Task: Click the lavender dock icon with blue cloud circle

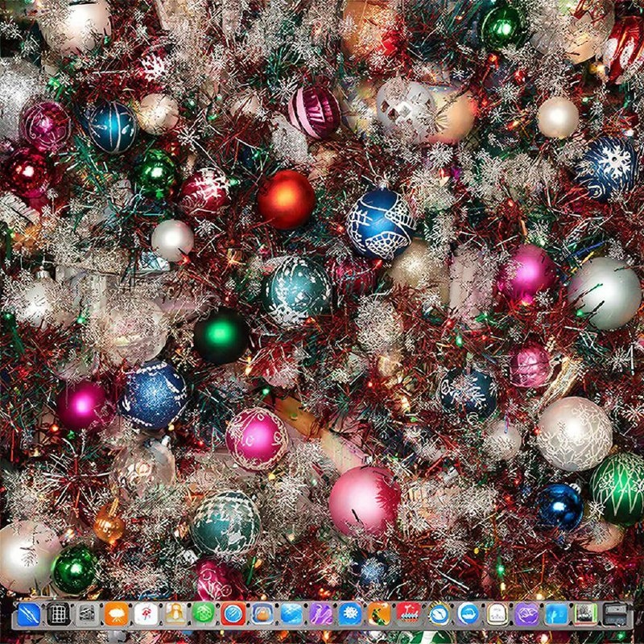Action: click(x=469, y=614)
